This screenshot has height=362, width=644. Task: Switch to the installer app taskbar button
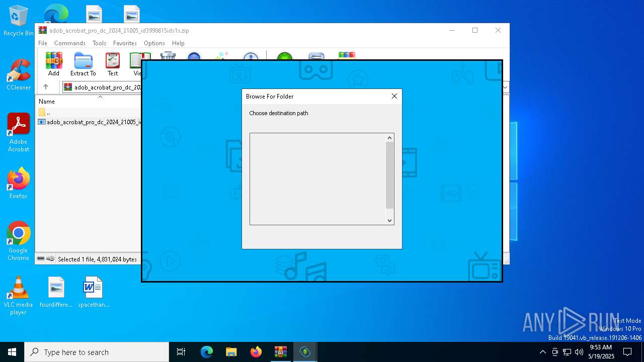tap(305, 352)
